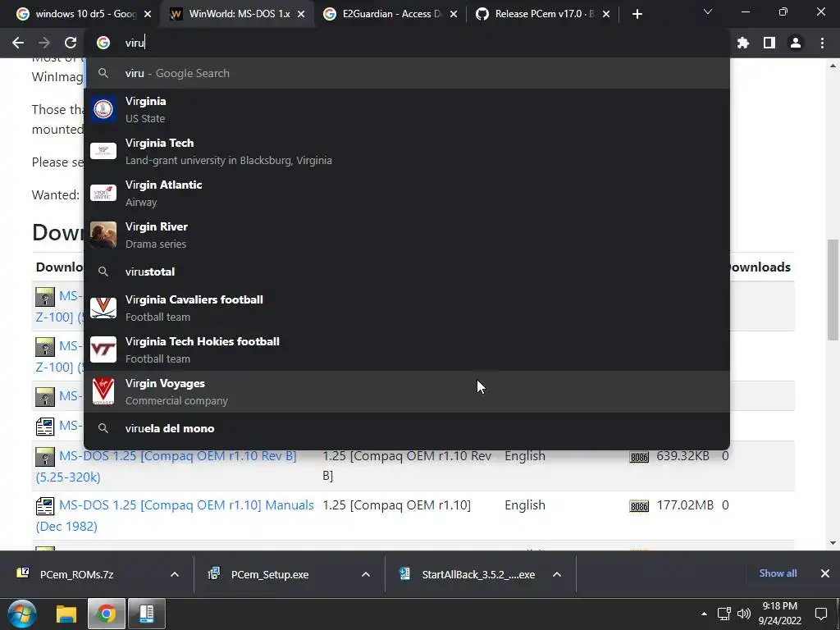This screenshot has height=630, width=840.
Task: Click the 177.02MB file size cell
Action: click(685, 505)
